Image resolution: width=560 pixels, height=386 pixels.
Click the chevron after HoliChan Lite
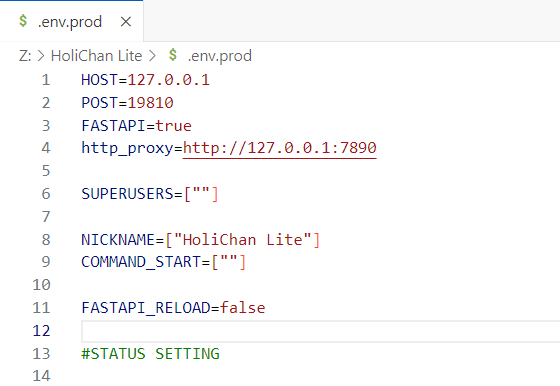152,56
